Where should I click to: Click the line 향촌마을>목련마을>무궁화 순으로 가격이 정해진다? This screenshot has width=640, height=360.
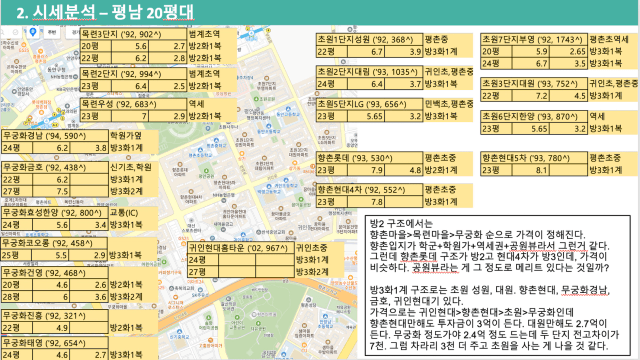[477, 234]
